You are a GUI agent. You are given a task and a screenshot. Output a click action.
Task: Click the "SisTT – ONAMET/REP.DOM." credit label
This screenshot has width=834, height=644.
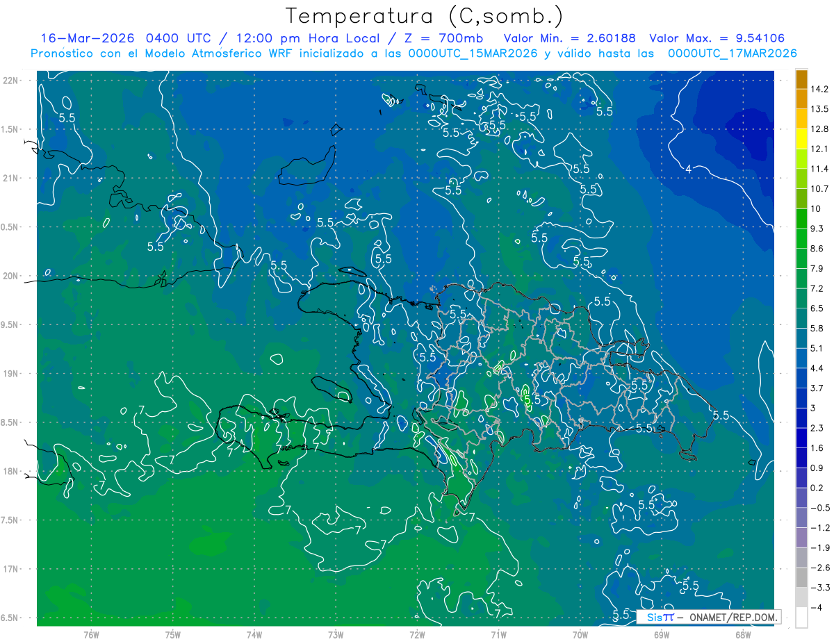click(x=709, y=617)
